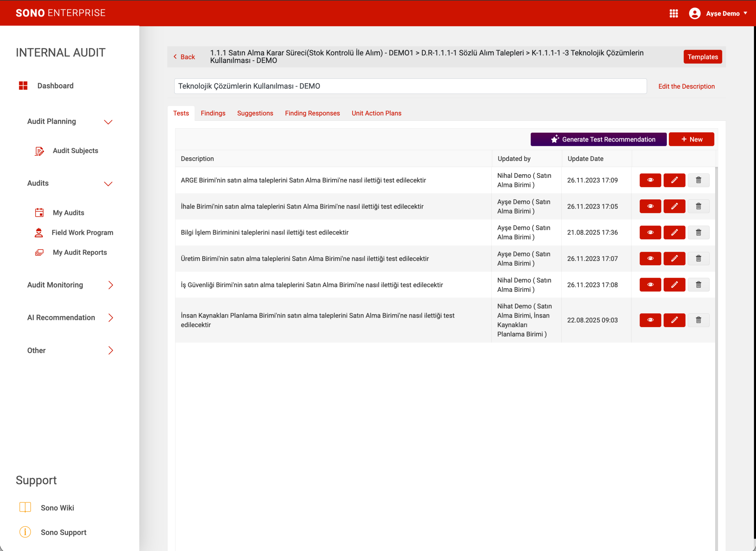Collapse the Audit Planning section
The image size is (756, 551).
(x=108, y=122)
